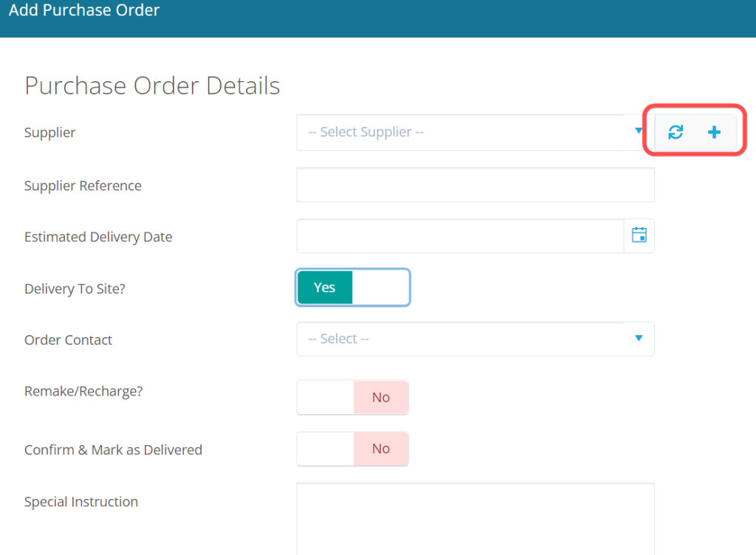Click the Delivery To Site? label

point(75,289)
